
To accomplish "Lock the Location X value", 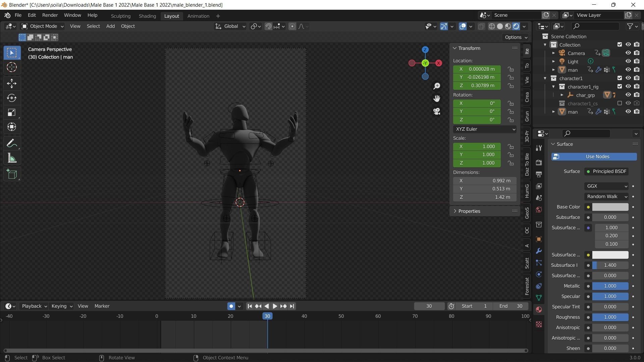I will tap(511, 69).
